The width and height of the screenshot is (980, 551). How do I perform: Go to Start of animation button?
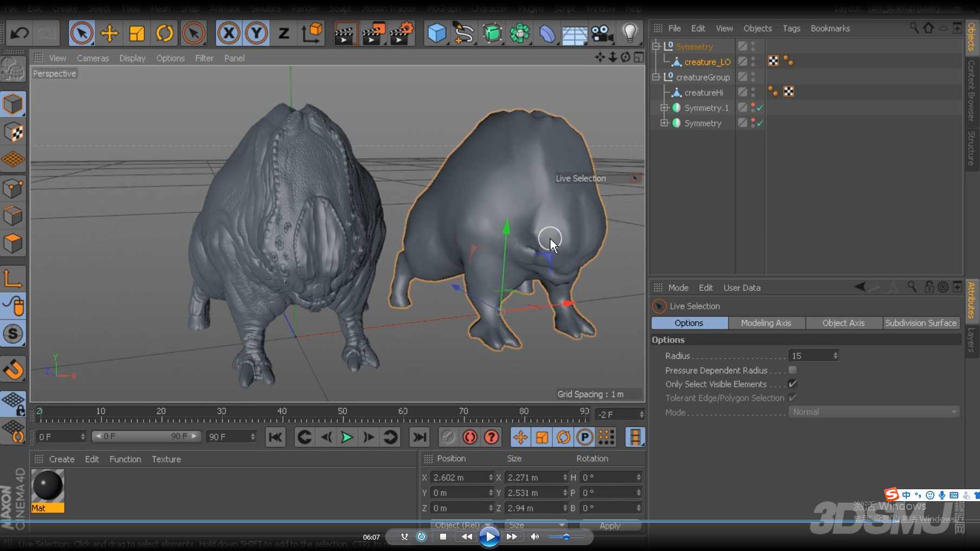(x=275, y=437)
